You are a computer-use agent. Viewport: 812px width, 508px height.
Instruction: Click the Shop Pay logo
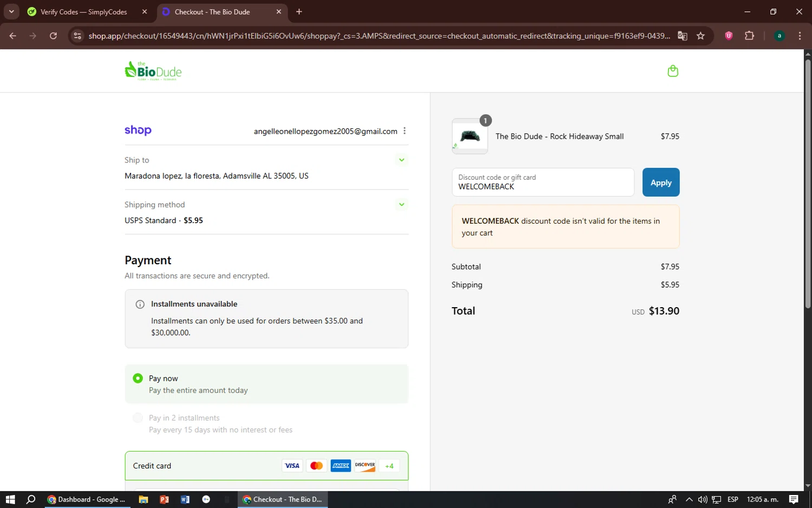click(138, 131)
